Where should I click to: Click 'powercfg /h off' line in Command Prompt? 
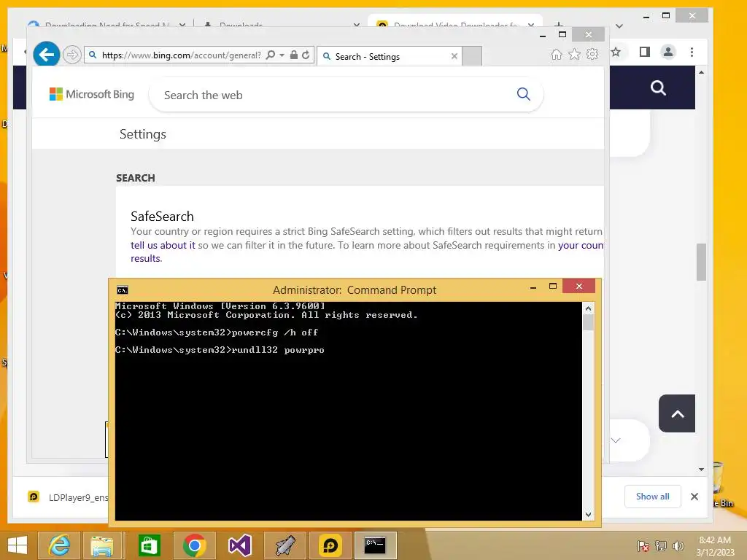pos(217,332)
